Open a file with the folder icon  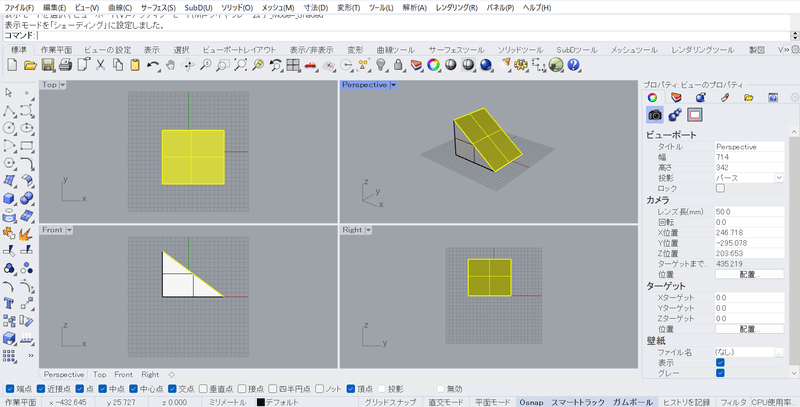point(30,65)
